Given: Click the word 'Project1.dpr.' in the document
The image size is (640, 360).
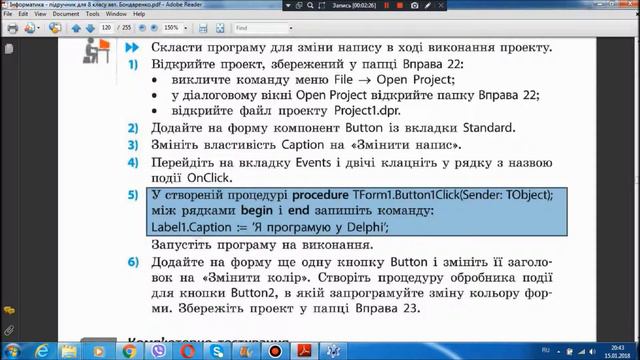Looking at the screenshot, I should coord(367,111).
